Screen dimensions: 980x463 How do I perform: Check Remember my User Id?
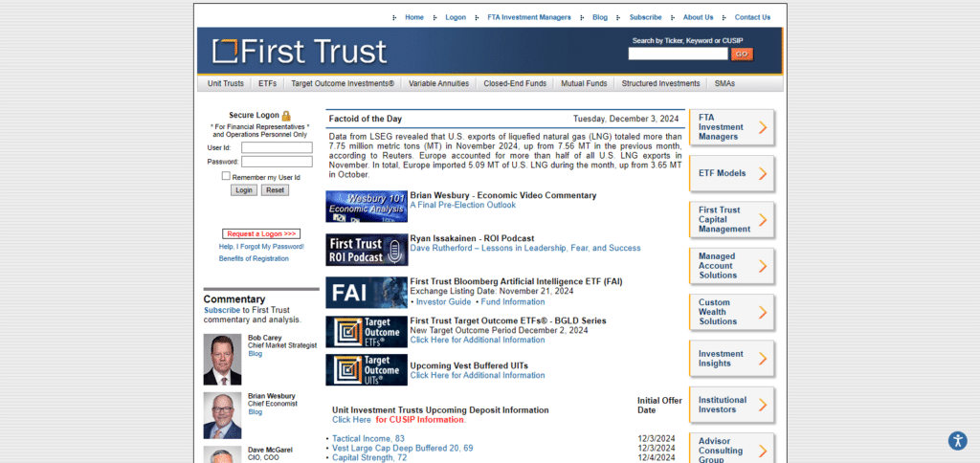point(226,176)
